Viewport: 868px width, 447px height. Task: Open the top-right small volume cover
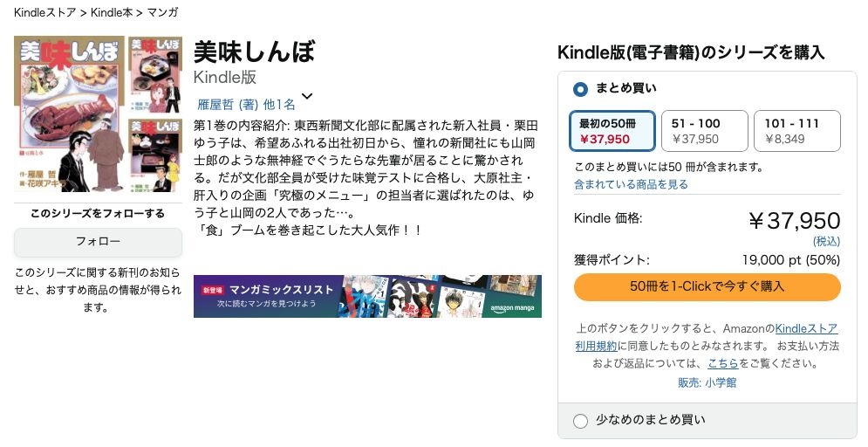pos(155,75)
